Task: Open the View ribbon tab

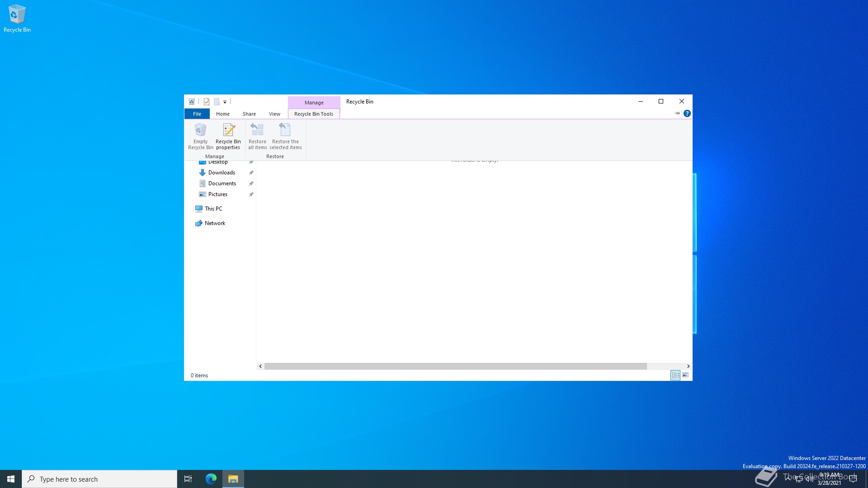Action: click(274, 114)
